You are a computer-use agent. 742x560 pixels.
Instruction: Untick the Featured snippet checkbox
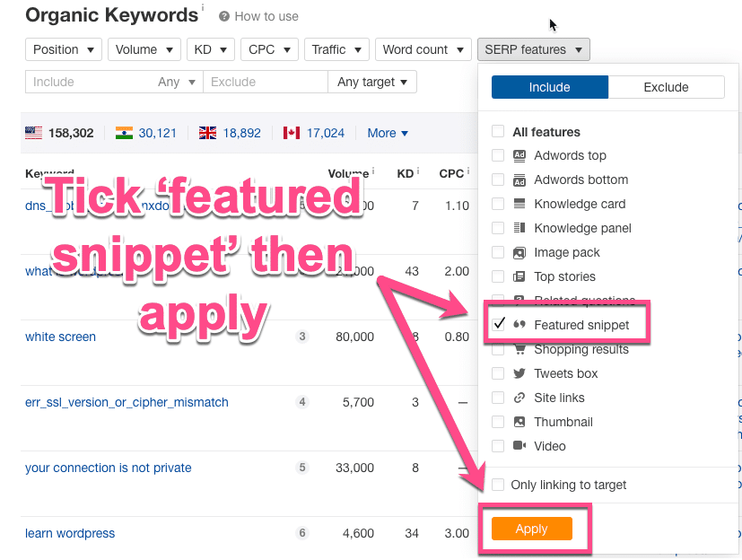(x=499, y=325)
